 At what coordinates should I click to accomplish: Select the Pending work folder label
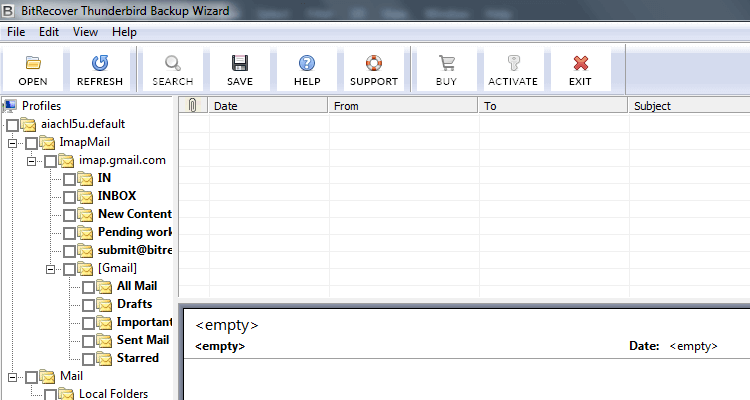tap(135, 232)
